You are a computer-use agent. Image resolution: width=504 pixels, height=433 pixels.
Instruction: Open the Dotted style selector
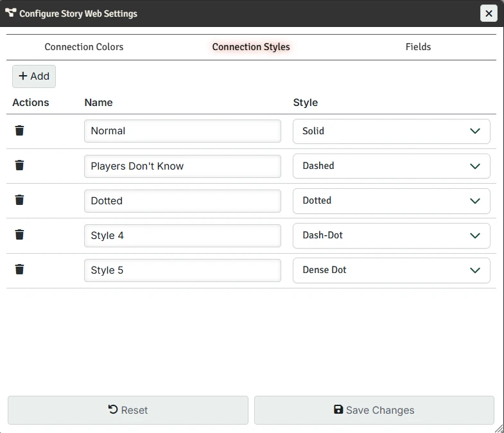391,200
